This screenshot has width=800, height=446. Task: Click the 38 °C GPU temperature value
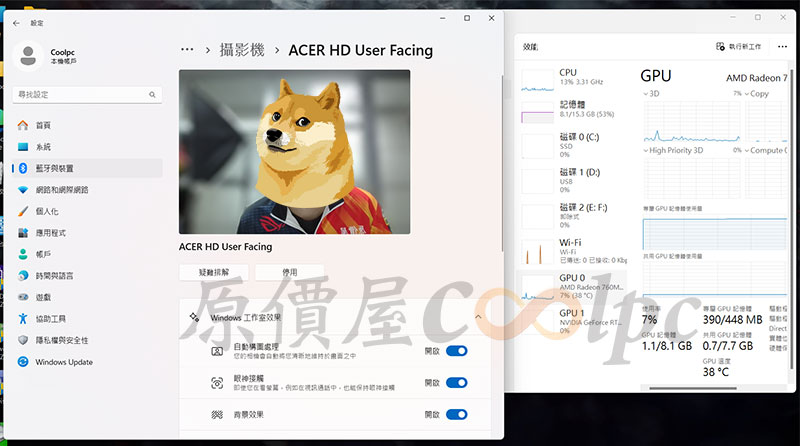716,372
